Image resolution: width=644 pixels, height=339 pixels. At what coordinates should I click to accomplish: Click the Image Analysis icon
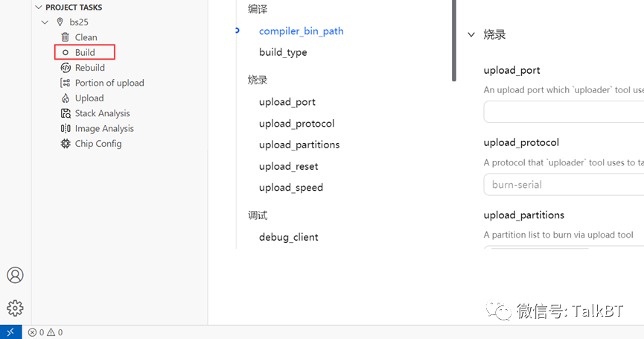coord(66,129)
